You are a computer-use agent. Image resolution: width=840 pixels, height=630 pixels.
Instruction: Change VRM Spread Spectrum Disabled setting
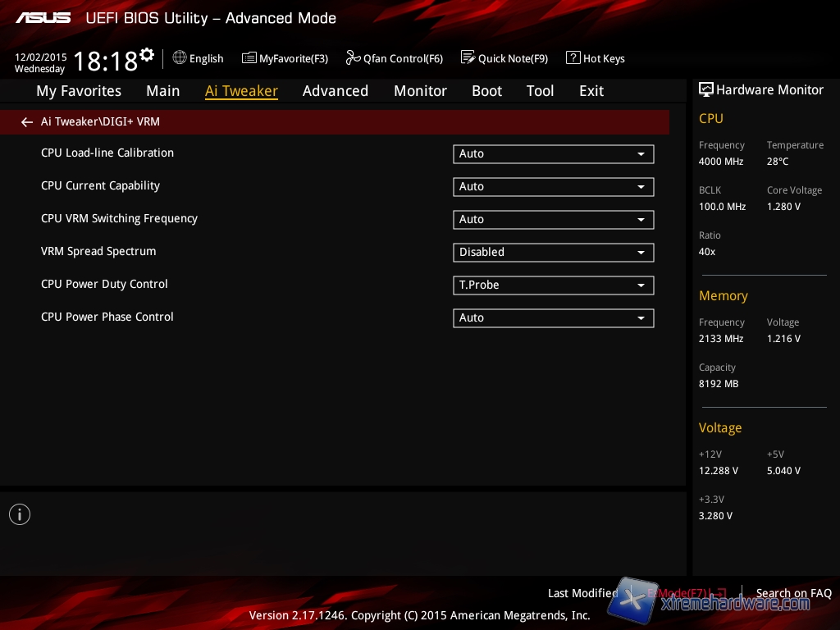click(553, 253)
